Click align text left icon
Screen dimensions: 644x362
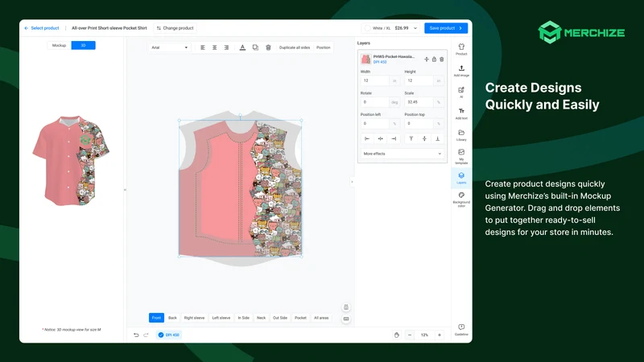coord(203,47)
